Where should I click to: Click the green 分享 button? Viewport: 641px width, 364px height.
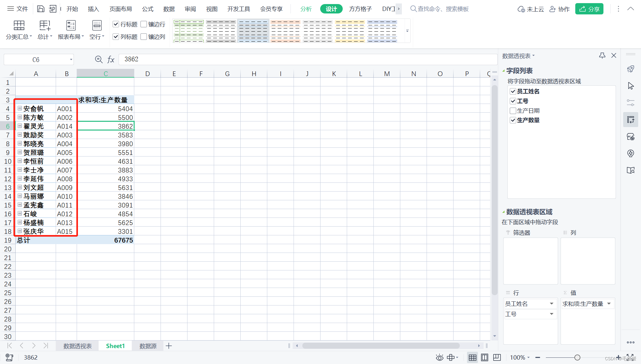(589, 8)
